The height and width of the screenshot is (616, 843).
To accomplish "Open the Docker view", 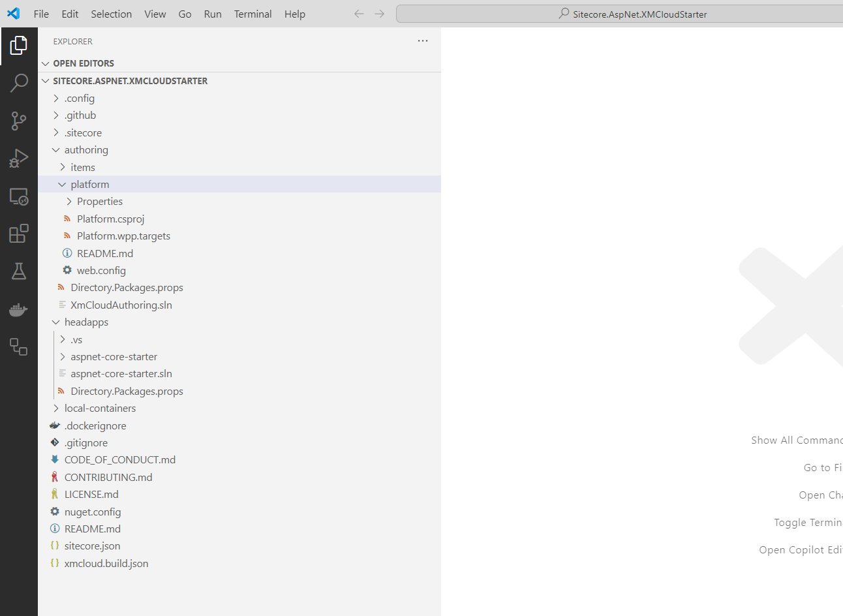I will pos(19,309).
